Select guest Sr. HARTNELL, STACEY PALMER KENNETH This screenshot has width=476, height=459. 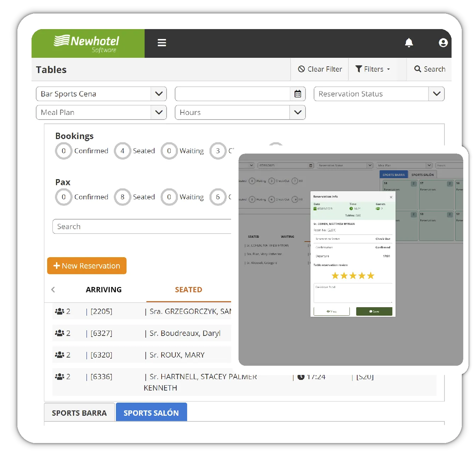click(x=200, y=382)
